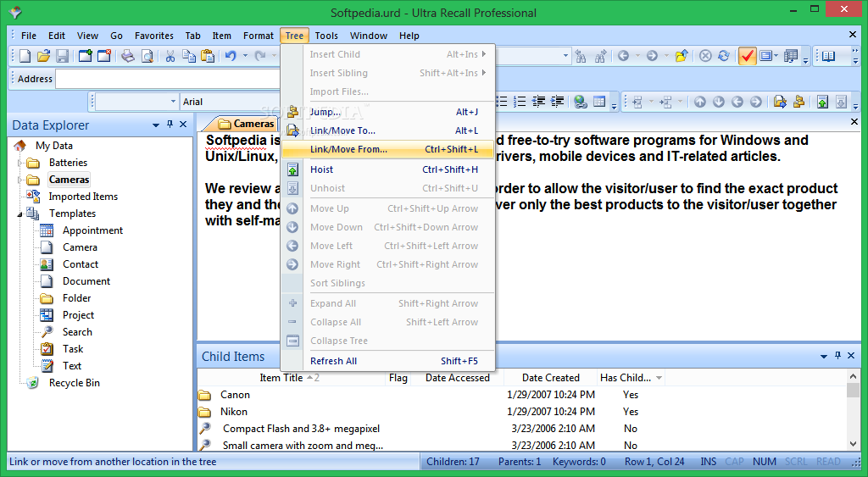Click the Jump toolbar icon beside Hoist
The height and width of the screenshot is (477, 868).
pyautogui.click(x=798, y=102)
